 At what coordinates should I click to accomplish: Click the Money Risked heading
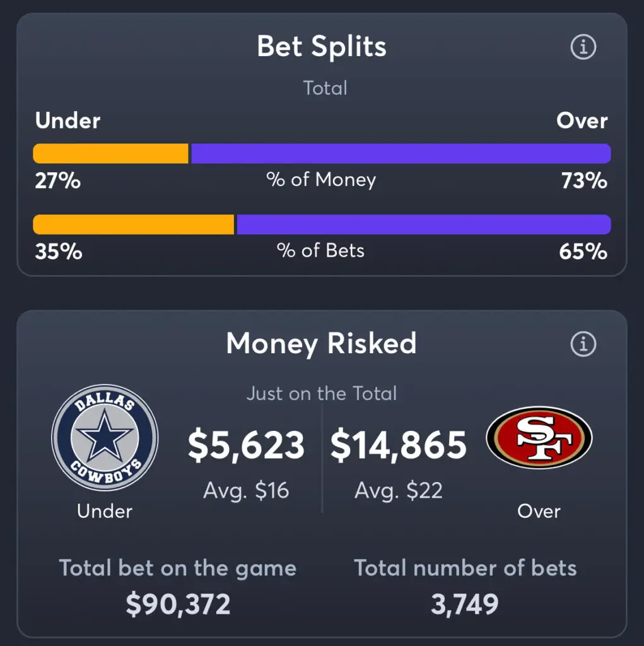(x=322, y=343)
